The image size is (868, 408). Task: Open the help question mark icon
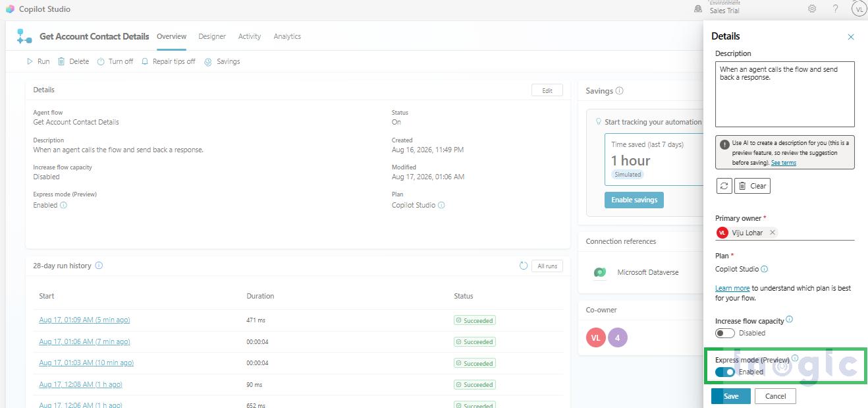[x=836, y=9]
